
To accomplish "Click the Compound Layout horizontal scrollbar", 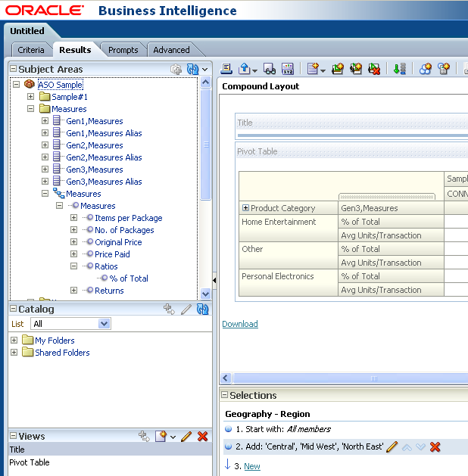I will pyautogui.click(x=351, y=378).
